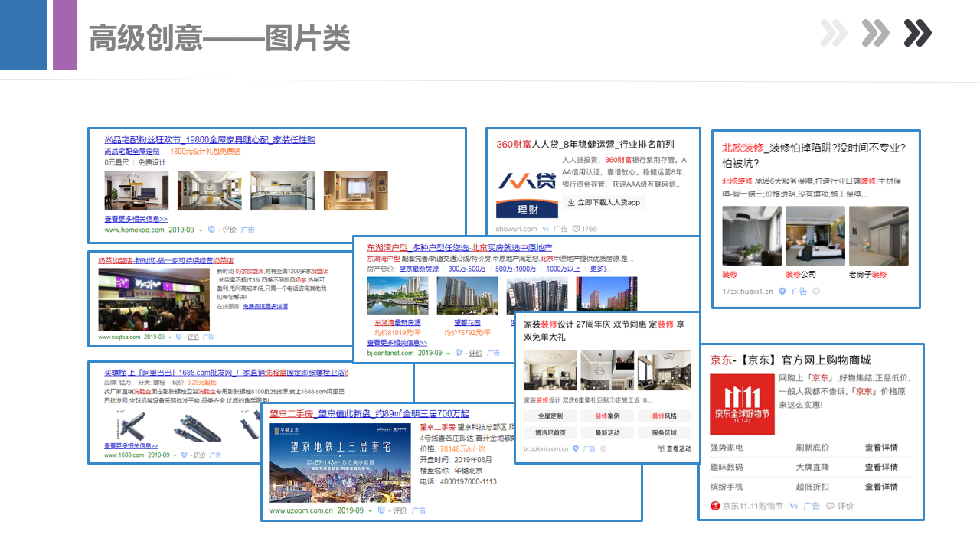Click the shield icon in the xsqtea ad
This screenshot has height=551, width=980.
pos(178,337)
